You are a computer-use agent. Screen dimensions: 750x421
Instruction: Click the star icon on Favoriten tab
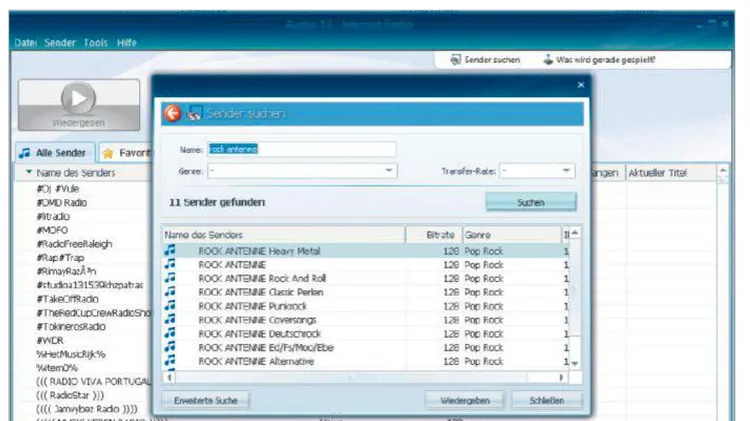[x=108, y=153]
